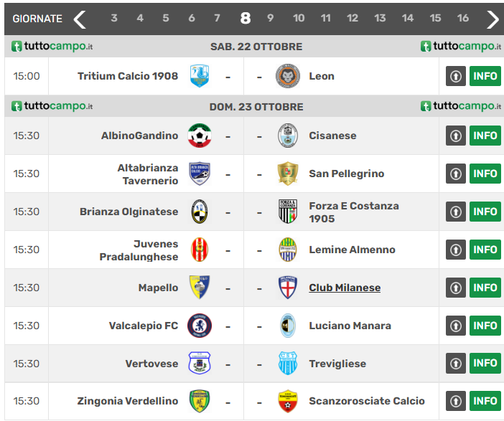Image resolution: width=504 pixels, height=421 pixels.
Task: Open the Club Milanese team link
Action: coord(345,288)
